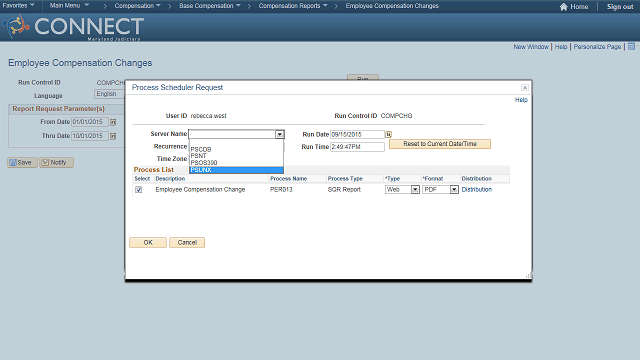
Task: Open the Main Menu
Action: coord(69,6)
